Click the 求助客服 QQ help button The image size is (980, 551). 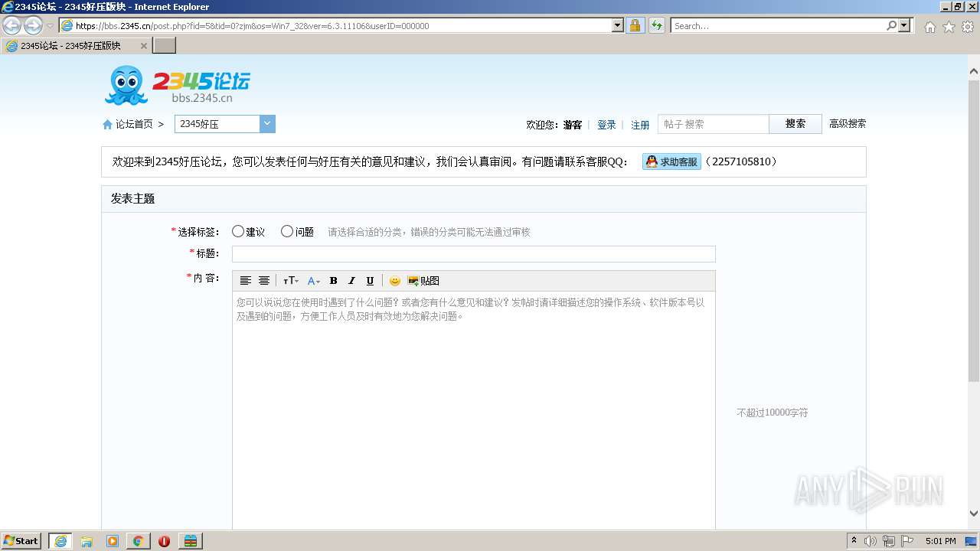tap(671, 161)
